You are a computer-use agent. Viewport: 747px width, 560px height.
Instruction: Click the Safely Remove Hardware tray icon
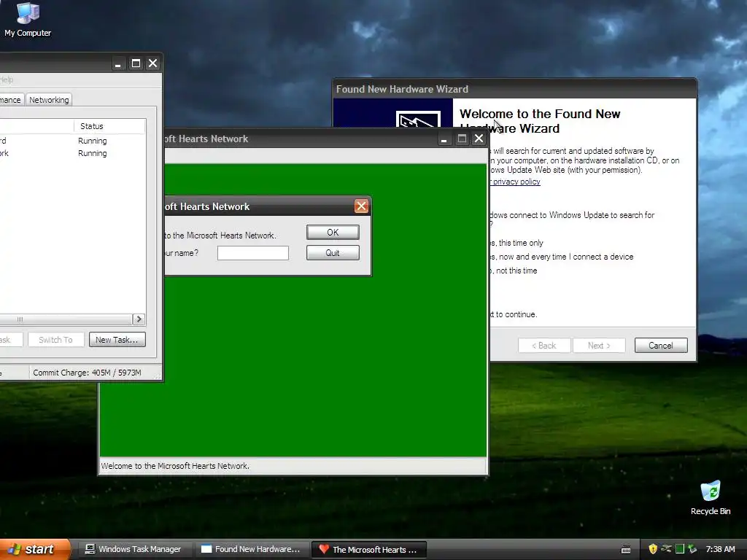(692, 549)
